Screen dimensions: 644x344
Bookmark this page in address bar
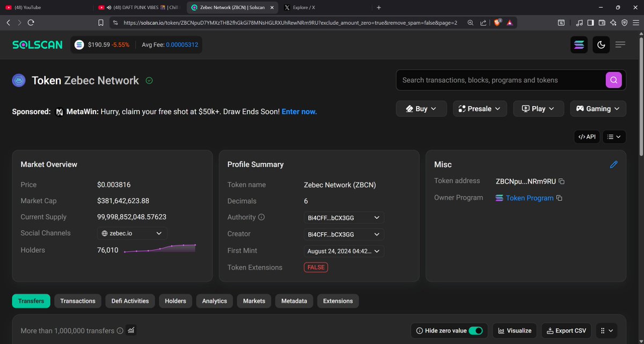click(x=101, y=23)
